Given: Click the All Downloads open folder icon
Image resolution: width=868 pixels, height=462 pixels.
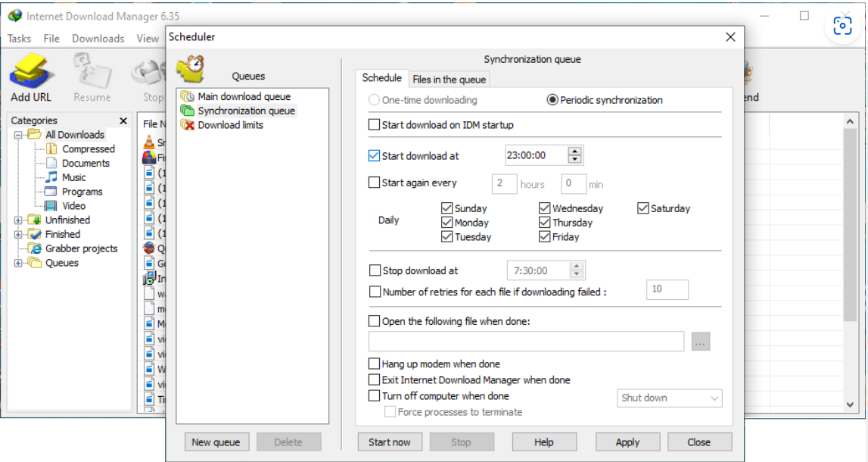Looking at the screenshot, I should coord(34,134).
